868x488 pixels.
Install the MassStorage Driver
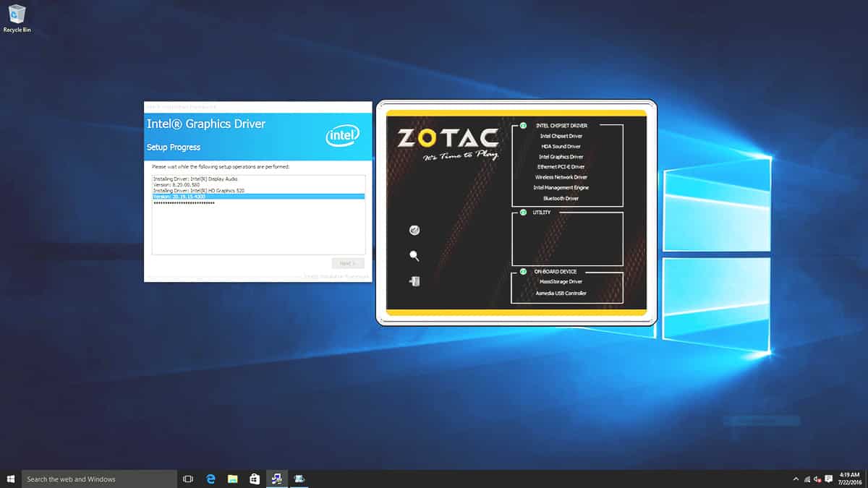pyautogui.click(x=561, y=282)
